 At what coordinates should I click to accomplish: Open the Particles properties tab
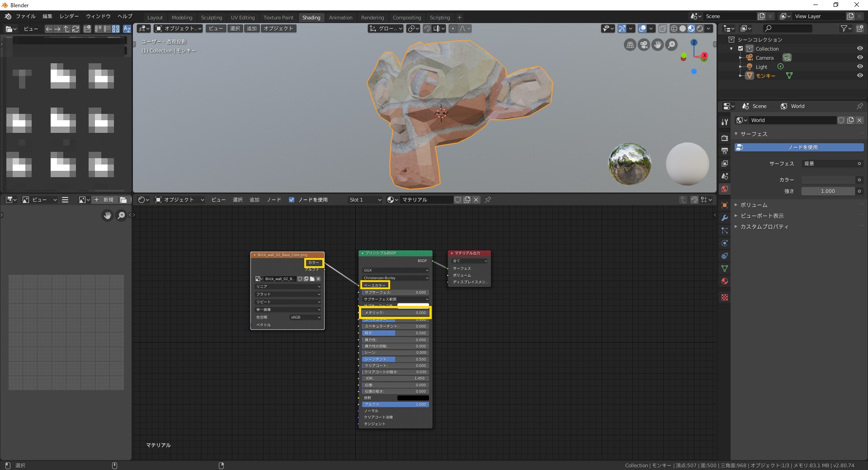pyautogui.click(x=725, y=230)
